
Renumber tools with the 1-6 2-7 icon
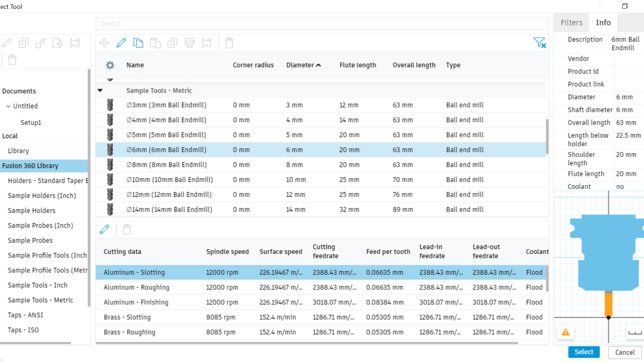[206, 43]
